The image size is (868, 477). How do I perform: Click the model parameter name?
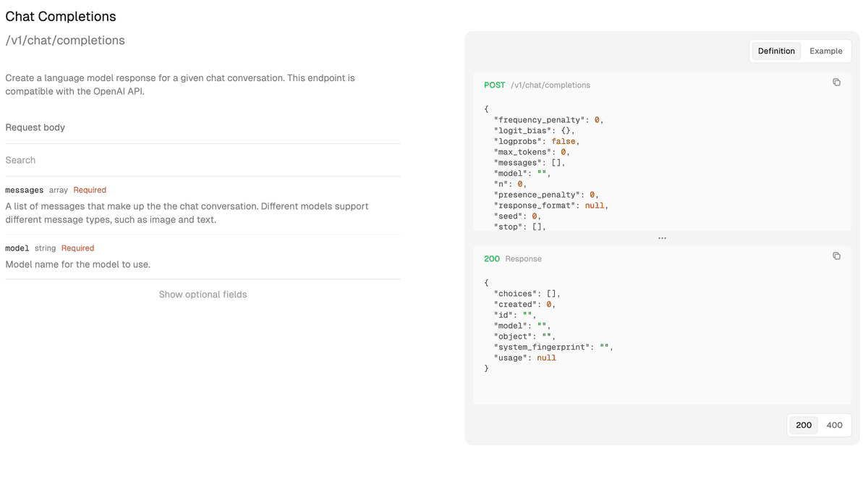click(x=17, y=248)
